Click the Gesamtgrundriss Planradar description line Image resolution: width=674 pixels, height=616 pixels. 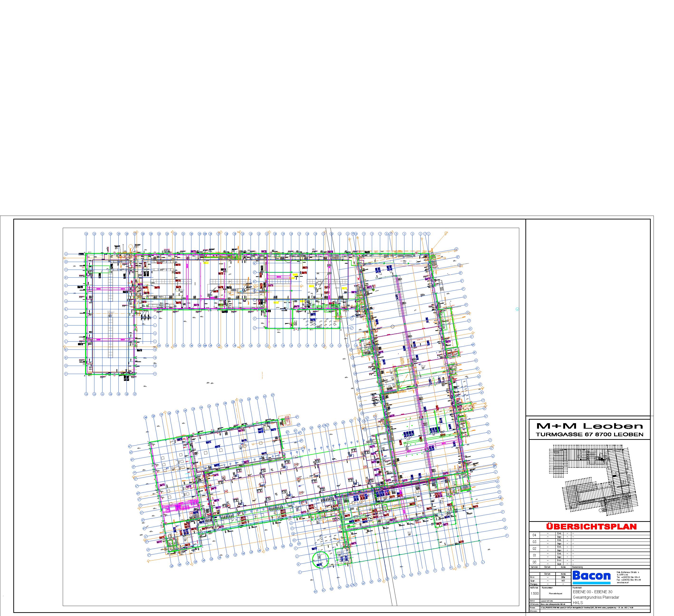596,597
